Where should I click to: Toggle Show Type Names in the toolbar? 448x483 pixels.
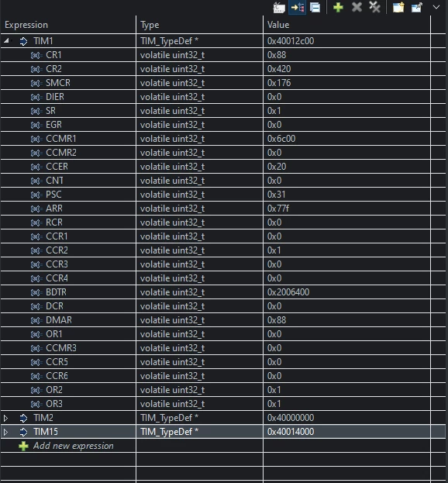279,8
